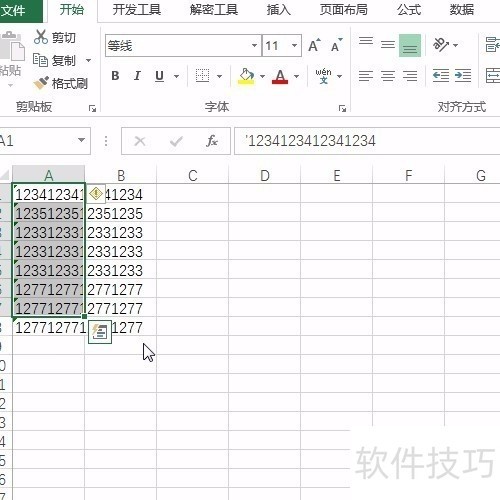Select column D header
500x500 pixels.
265,175
